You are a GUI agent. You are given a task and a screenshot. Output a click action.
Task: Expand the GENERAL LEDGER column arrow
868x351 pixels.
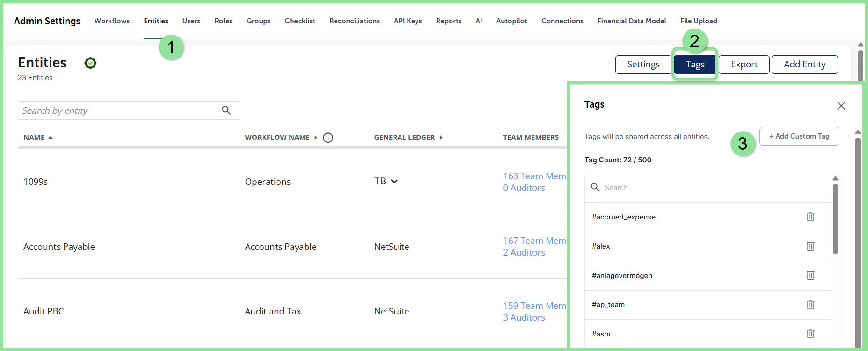tap(441, 138)
